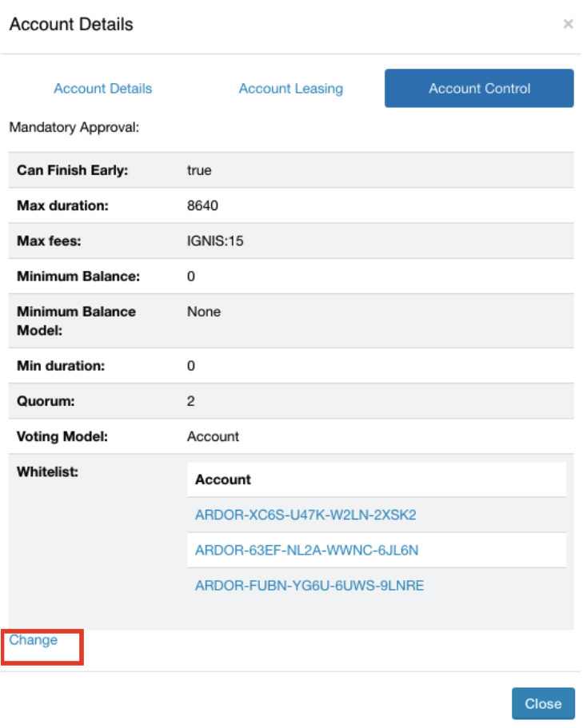Open account ARDOR-63EF-NL2A-WWNC-6JL6N
The image size is (587, 728).
click(x=306, y=551)
